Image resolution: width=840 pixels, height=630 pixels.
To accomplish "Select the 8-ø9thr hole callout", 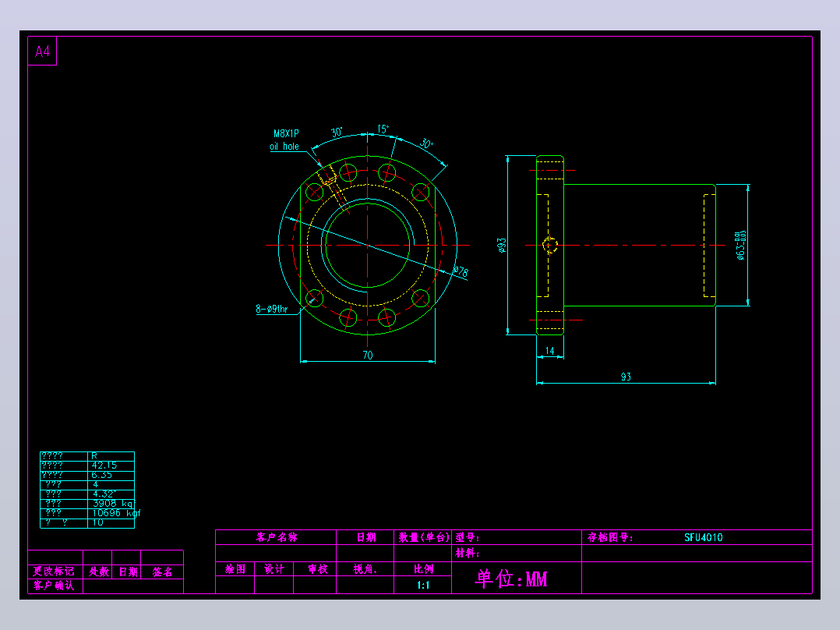I will (272, 309).
